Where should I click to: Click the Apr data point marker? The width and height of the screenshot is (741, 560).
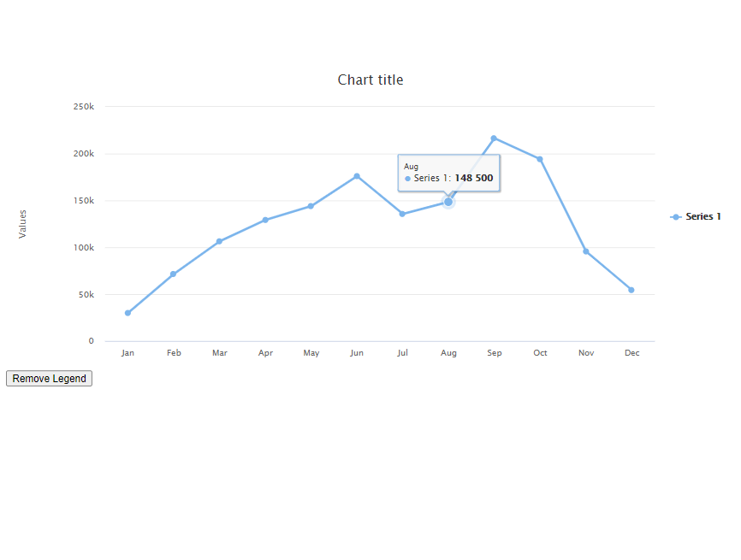click(265, 220)
